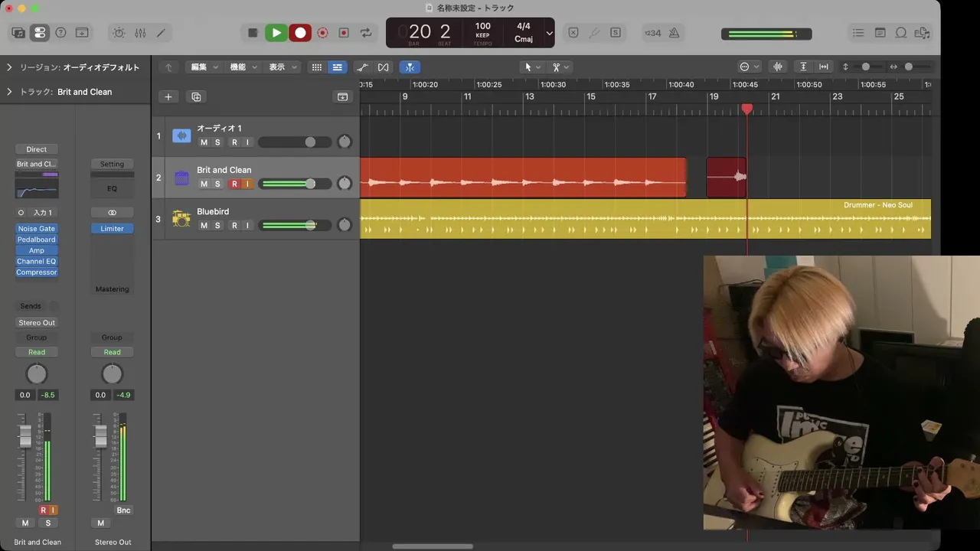Open the snap mode dropdown
Screen dimensions: 980x551
750,67
